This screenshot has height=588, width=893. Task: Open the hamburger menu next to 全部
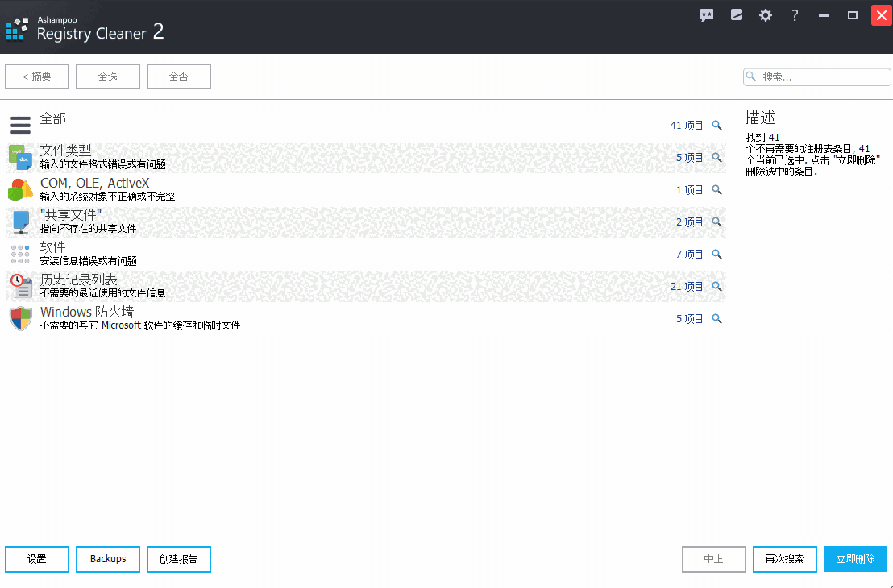pos(20,125)
